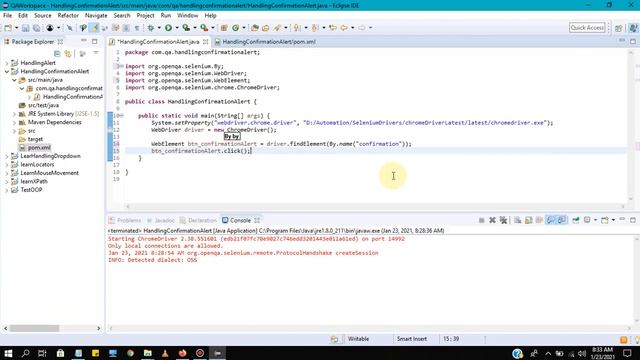The width and height of the screenshot is (640, 360).
Task: Click the Search flashlight icon in toolbar
Action: point(278,28)
